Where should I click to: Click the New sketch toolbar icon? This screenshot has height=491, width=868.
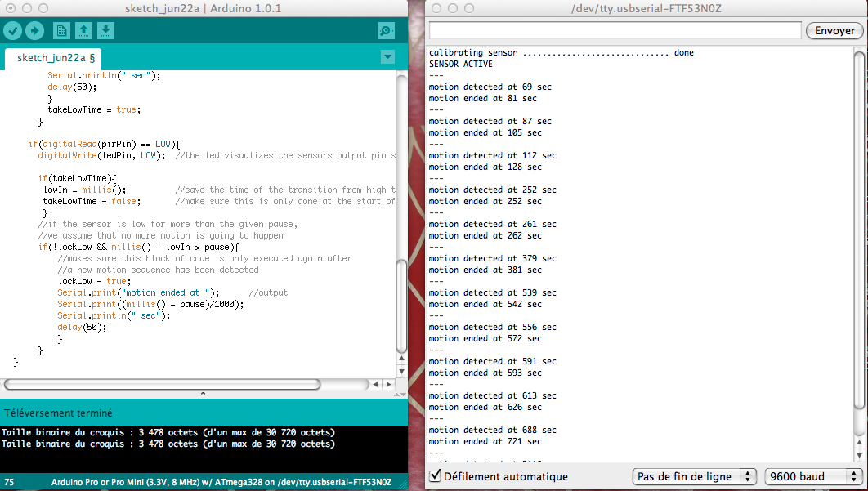pos(62,30)
